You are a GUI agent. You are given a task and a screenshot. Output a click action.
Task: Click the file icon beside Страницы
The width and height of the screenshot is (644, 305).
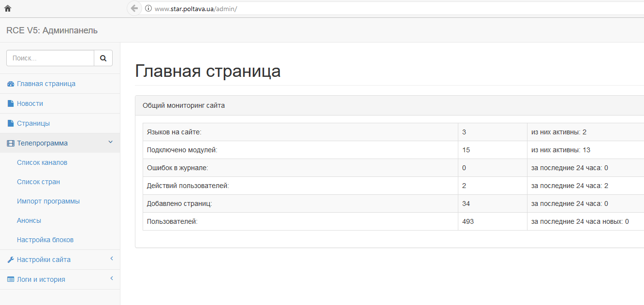point(11,123)
